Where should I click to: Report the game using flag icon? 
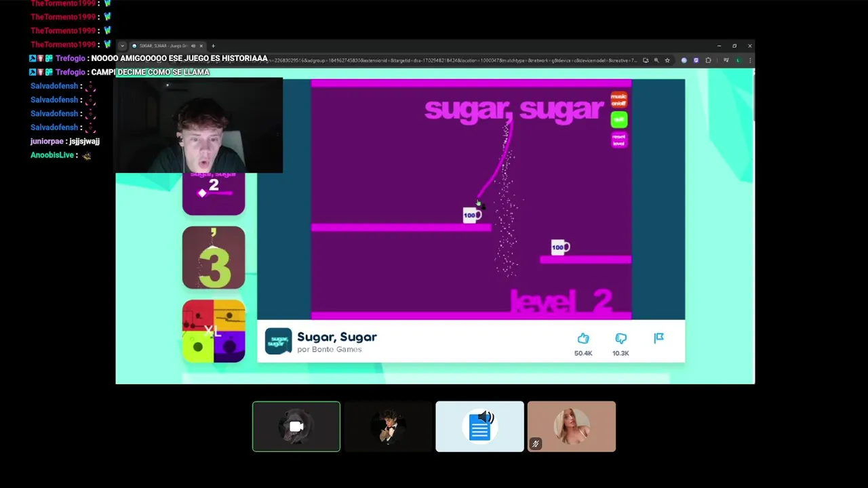(658, 338)
